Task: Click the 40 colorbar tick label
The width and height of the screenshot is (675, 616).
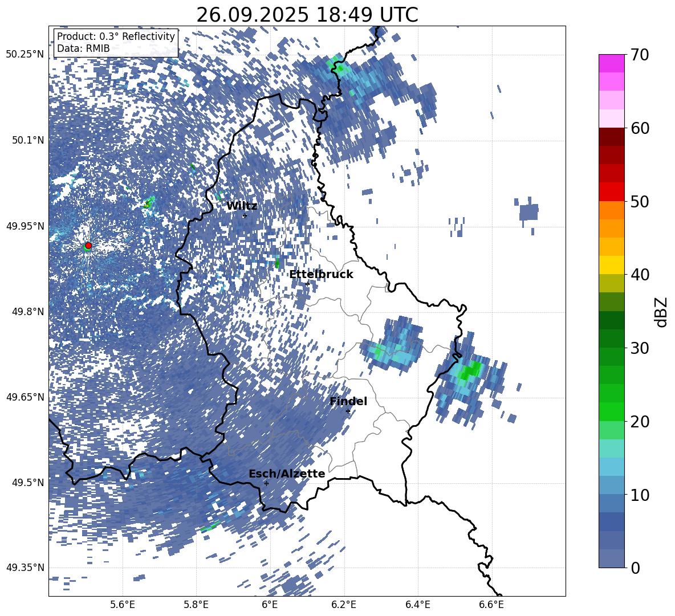Action: (640, 275)
